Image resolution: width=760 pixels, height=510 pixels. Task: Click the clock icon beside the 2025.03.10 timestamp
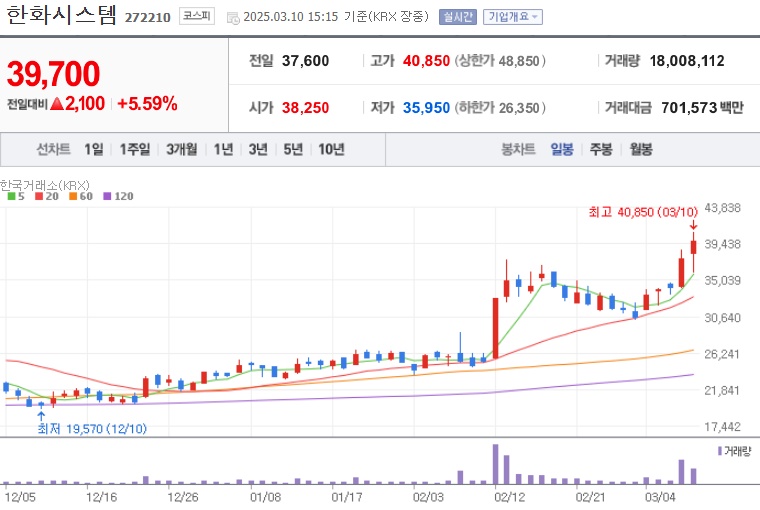[234, 18]
